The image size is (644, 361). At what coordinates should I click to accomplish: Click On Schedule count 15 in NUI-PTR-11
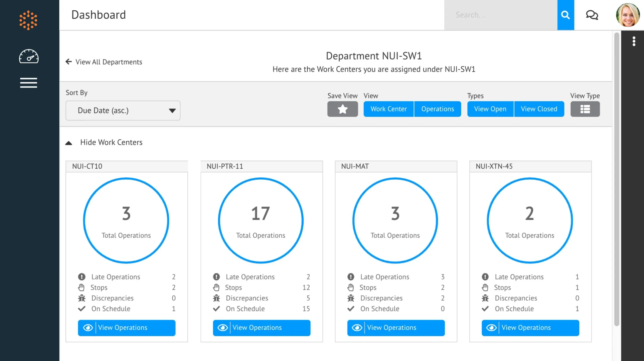coord(306,309)
